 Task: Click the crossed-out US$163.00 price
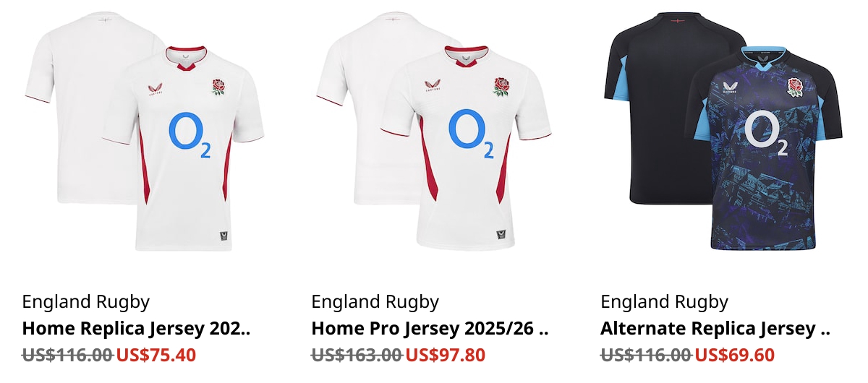click(357, 355)
